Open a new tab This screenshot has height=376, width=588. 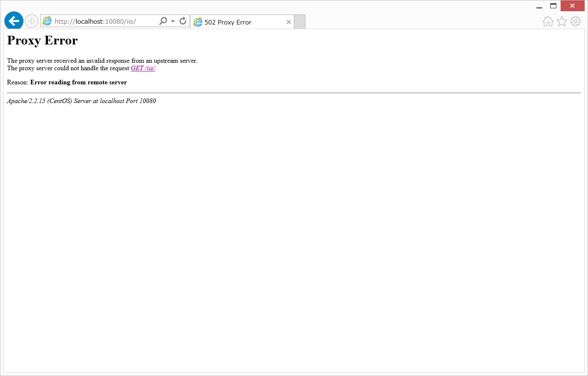pyautogui.click(x=300, y=22)
